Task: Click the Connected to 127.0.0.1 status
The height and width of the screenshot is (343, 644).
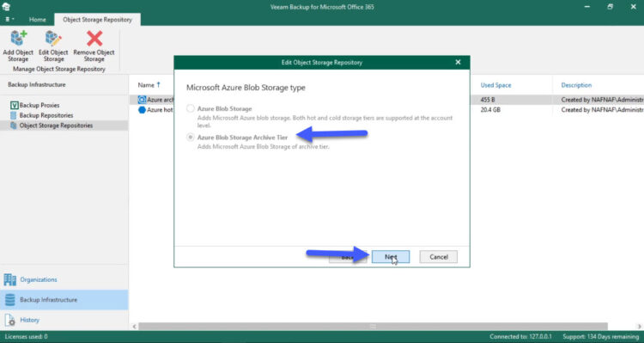Action: pyautogui.click(x=522, y=336)
